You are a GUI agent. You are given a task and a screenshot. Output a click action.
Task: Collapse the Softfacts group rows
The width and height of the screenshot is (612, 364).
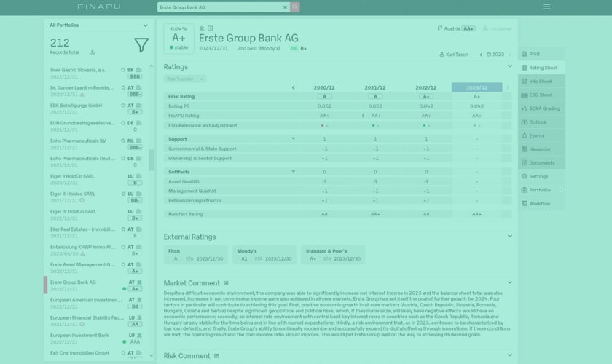[293, 171]
